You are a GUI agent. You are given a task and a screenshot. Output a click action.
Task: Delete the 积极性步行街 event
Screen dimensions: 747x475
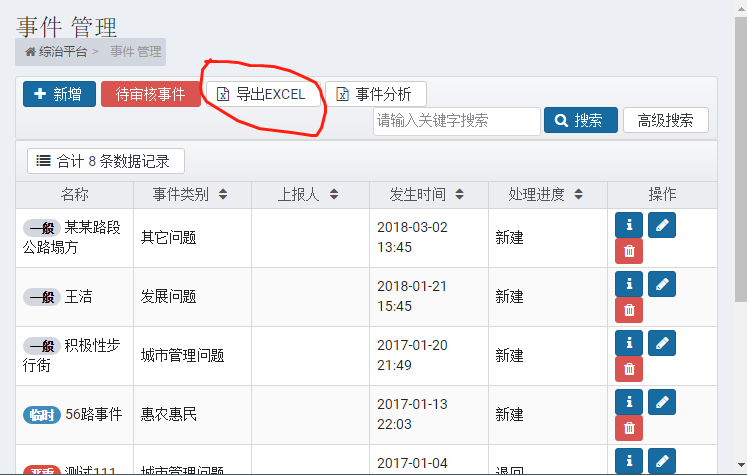tap(629, 369)
